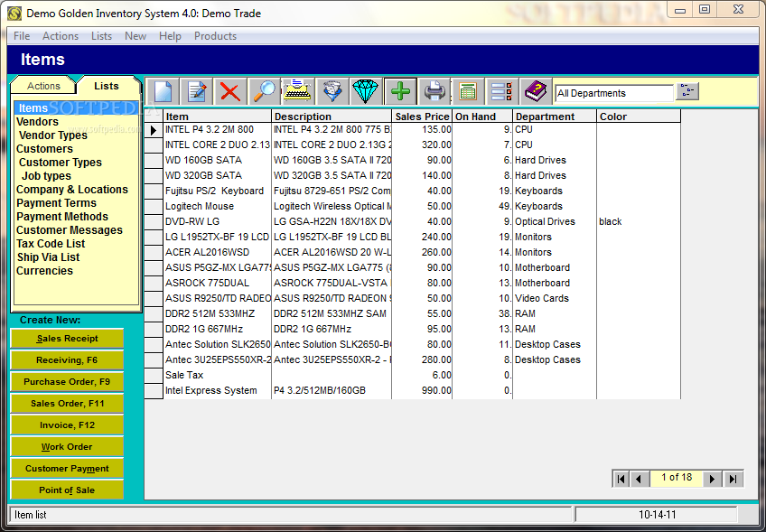The height and width of the screenshot is (532, 766).
Task: Select Vendors in the Lists panel
Action: pos(37,122)
